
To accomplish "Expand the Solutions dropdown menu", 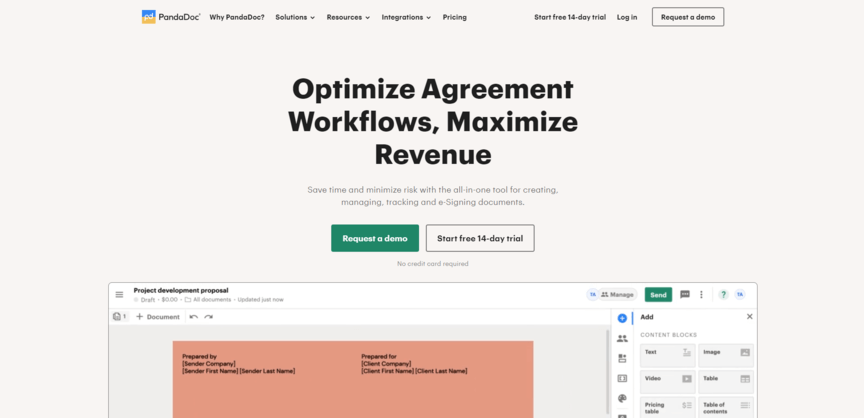I will 295,17.
